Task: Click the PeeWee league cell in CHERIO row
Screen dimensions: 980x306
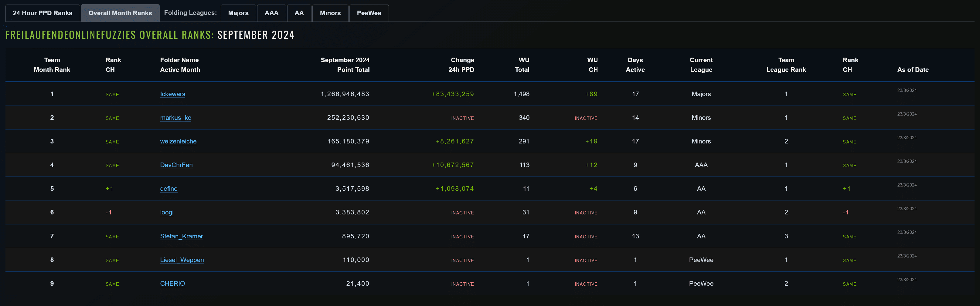Action: click(x=701, y=283)
